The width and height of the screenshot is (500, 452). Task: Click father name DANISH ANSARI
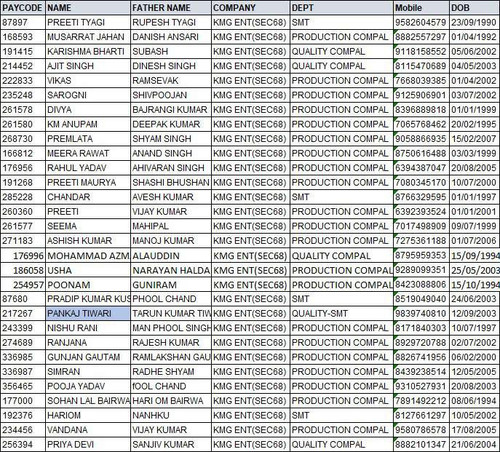171,37
